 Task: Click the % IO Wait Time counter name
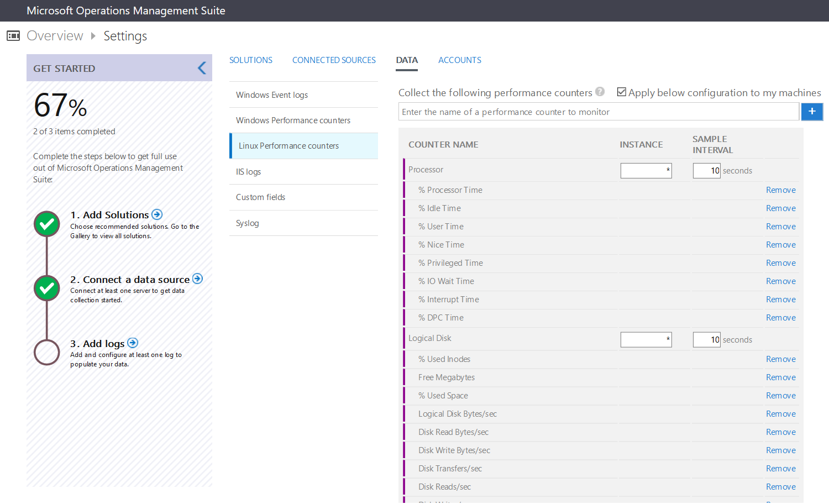coord(446,281)
